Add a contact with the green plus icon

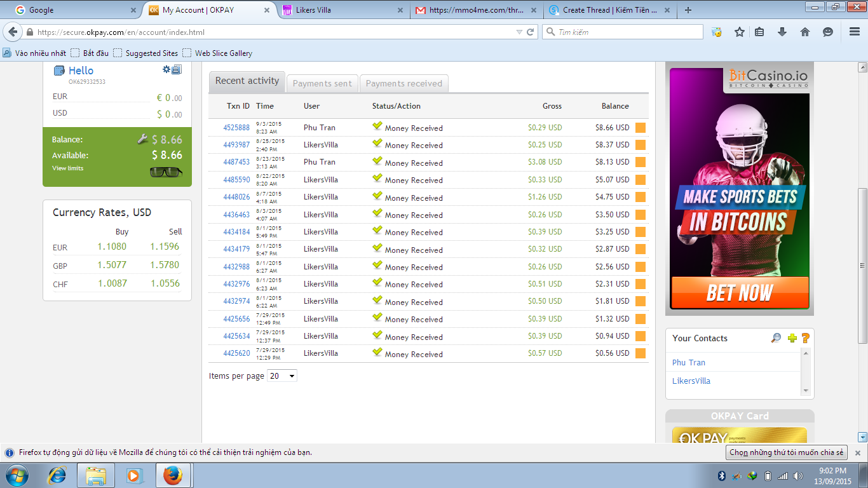(792, 338)
